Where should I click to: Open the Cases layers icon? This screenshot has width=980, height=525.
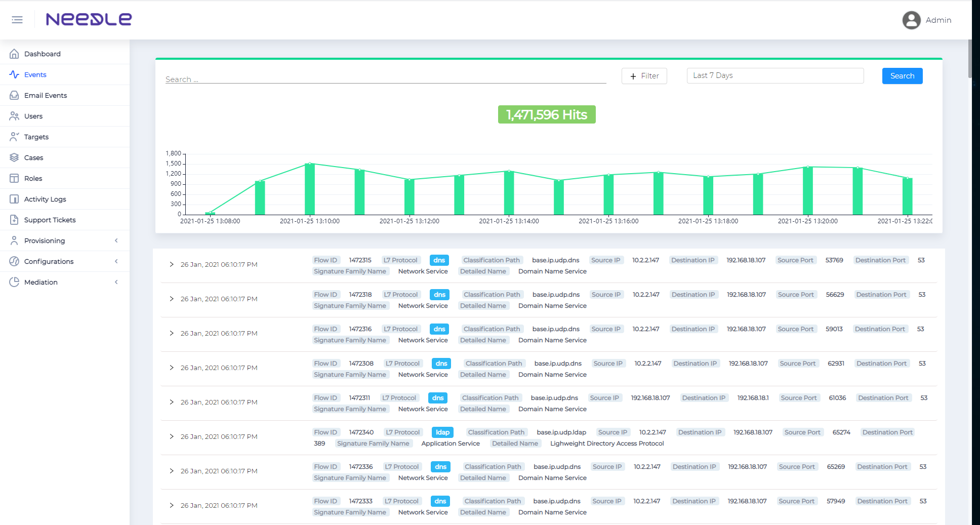[14, 157]
